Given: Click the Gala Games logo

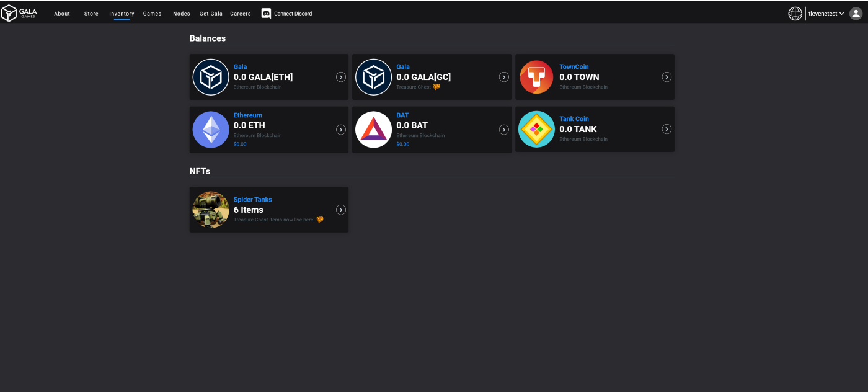Looking at the screenshot, I should tap(19, 13).
